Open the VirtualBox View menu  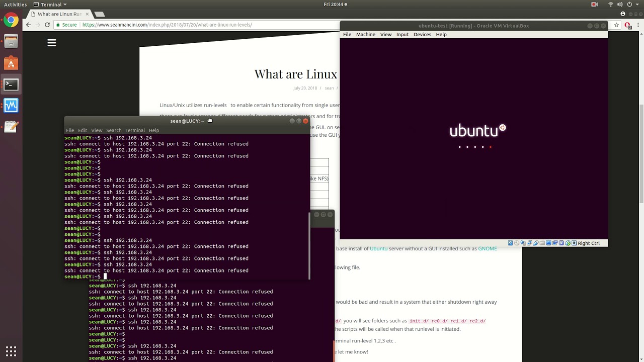click(x=386, y=34)
